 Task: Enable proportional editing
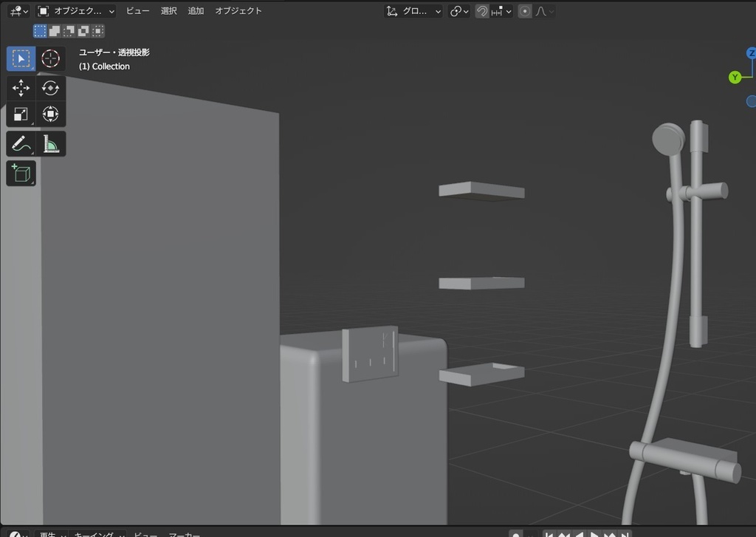(x=523, y=11)
